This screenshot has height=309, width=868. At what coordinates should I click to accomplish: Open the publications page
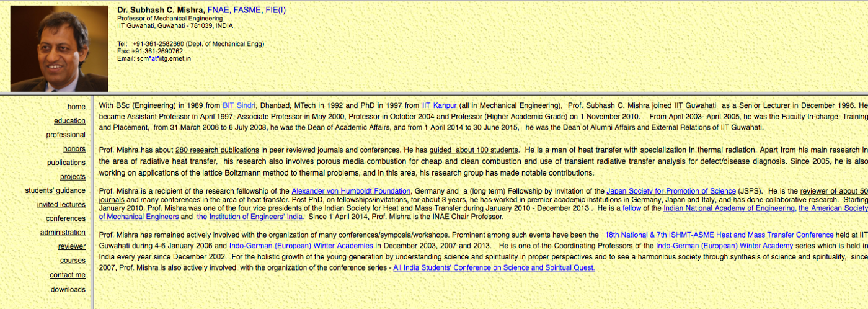tap(66, 163)
